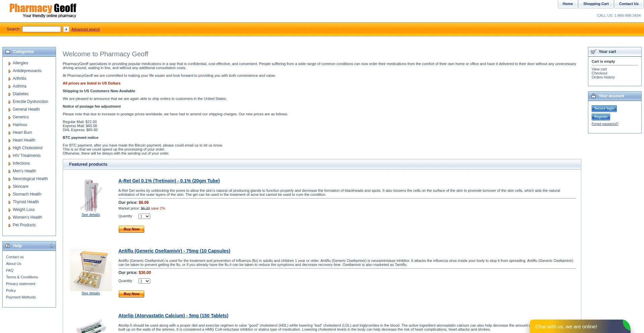Open the Weight Loss category
This screenshot has height=333, width=644.
click(x=23, y=210)
